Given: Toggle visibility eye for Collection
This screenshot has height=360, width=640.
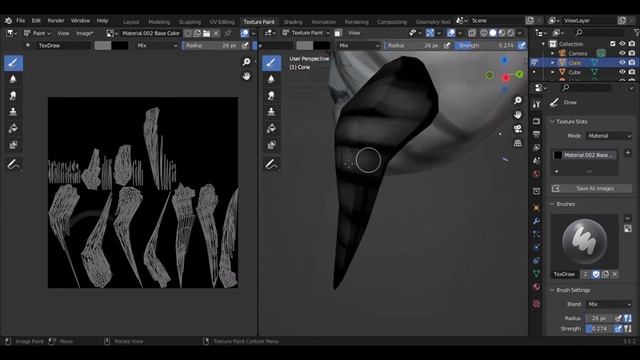Looking at the screenshot, I should tap(622, 44).
